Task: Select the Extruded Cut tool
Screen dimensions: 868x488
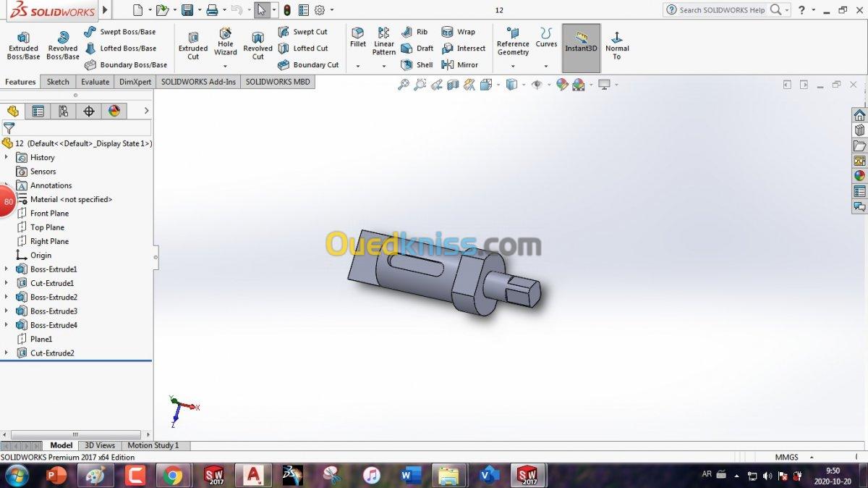Action: (x=193, y=46)
